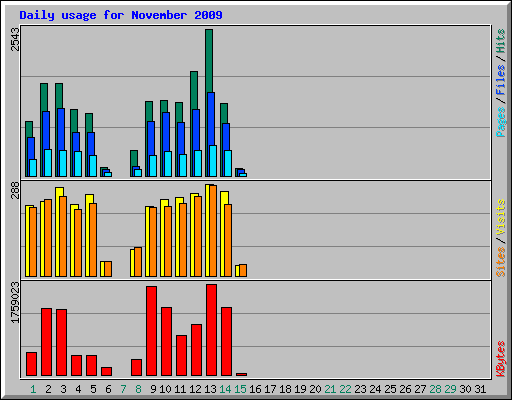
Task: Click the orange Sites bar for day 15
Action: tap(243, 271)
